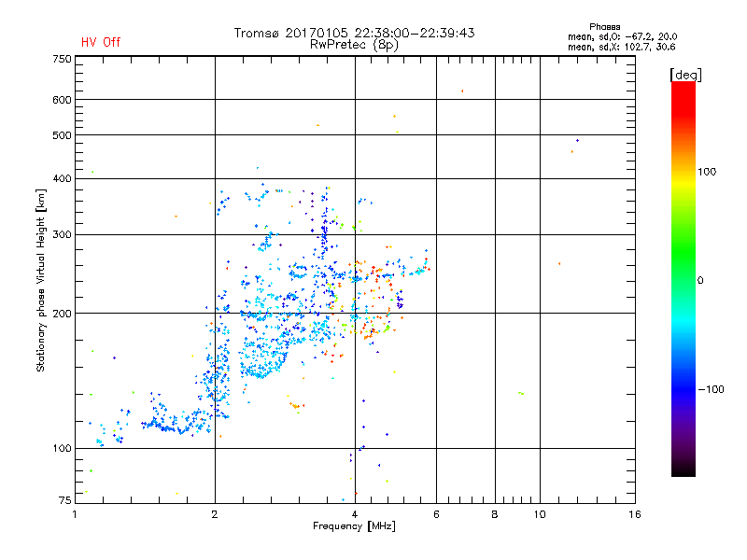Click the x-axis tick label "2"
The width and height of the screenshot is (747, 560).
coord(215,514)
